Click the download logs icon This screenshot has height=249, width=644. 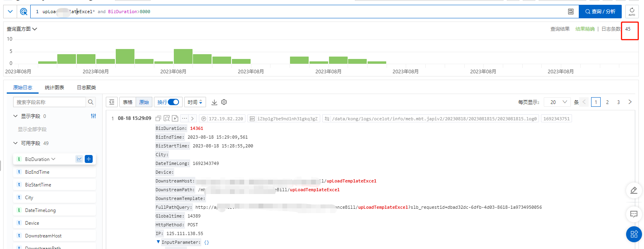tap(214, 102)
